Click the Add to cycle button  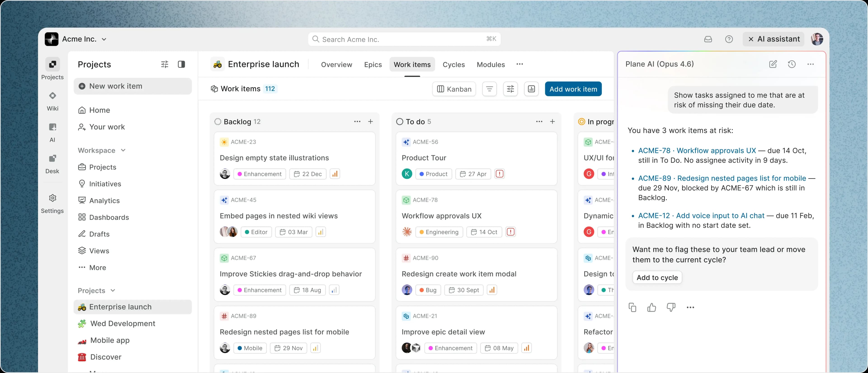[657, 277]
